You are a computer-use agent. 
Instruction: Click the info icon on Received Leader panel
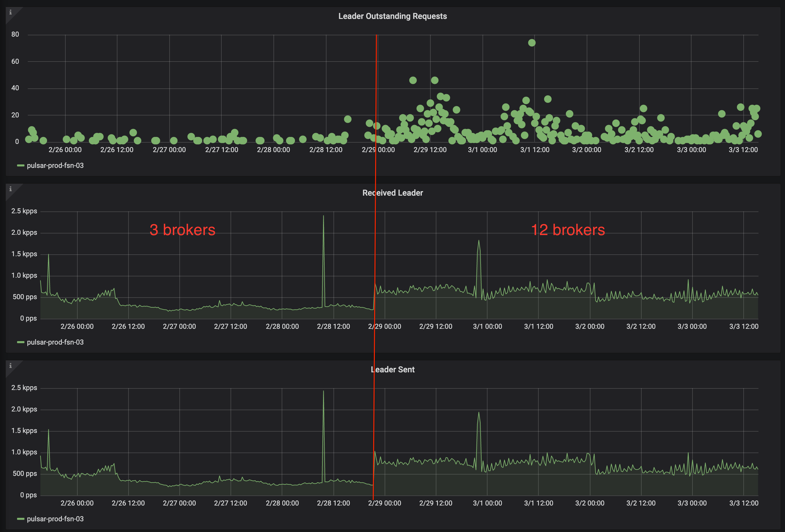[x=10, y=189]
